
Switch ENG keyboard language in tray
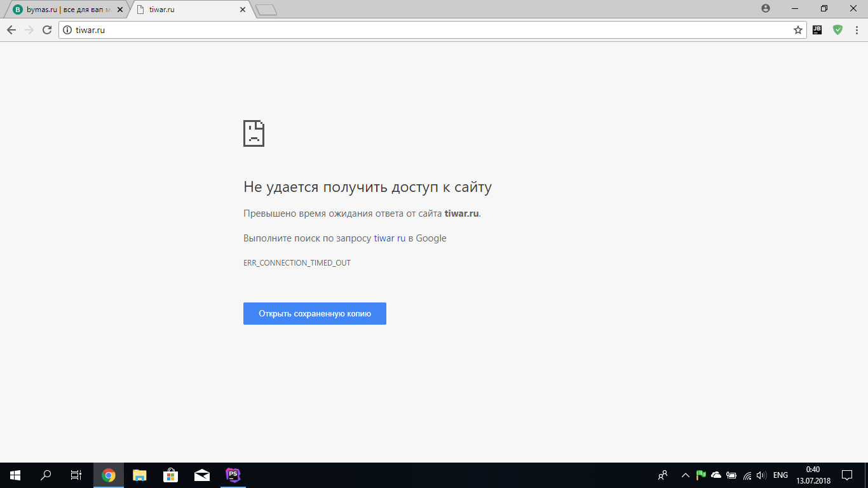click(780, 475)
